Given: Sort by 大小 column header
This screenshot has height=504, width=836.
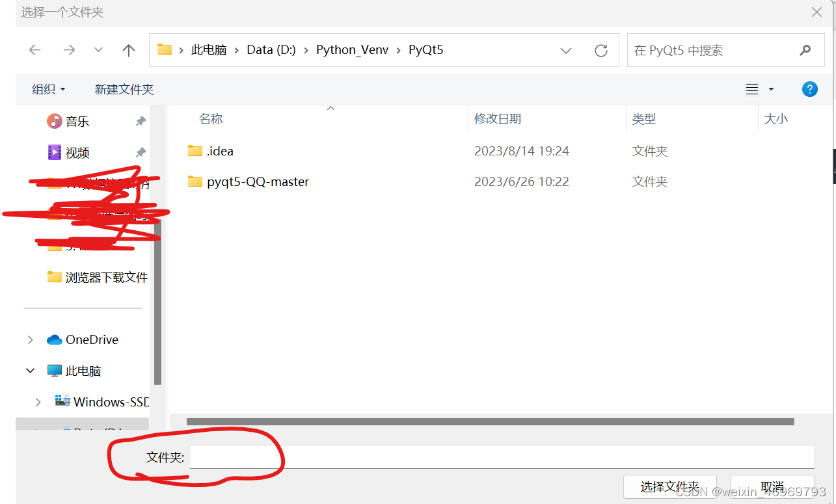Looking at the screenshot, I should pyautogui.click(x=775, y=119).
